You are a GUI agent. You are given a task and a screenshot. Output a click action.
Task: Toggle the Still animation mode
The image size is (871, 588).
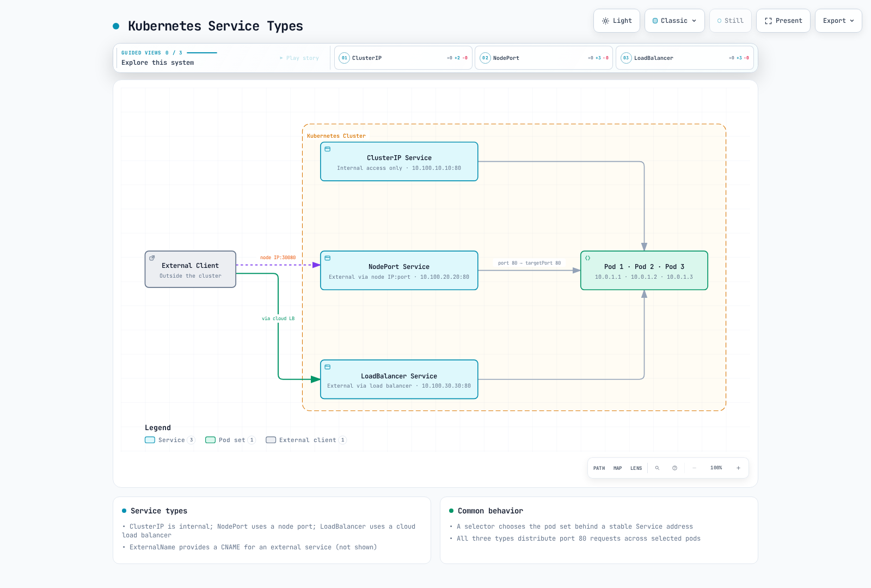(x=731, y=21)
